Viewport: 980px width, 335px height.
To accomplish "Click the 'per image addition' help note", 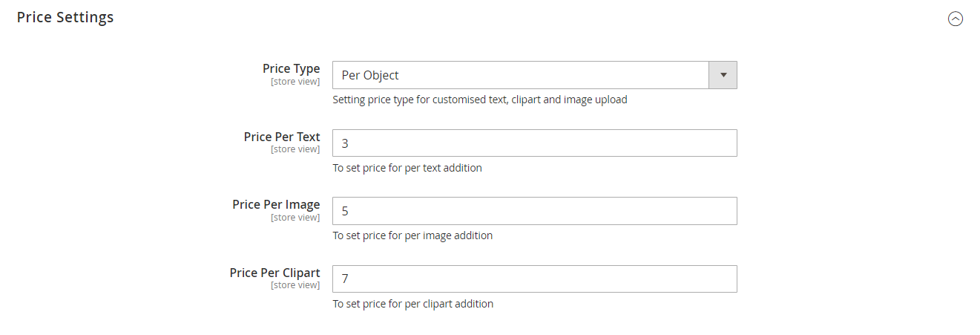I will coord(412,235).
